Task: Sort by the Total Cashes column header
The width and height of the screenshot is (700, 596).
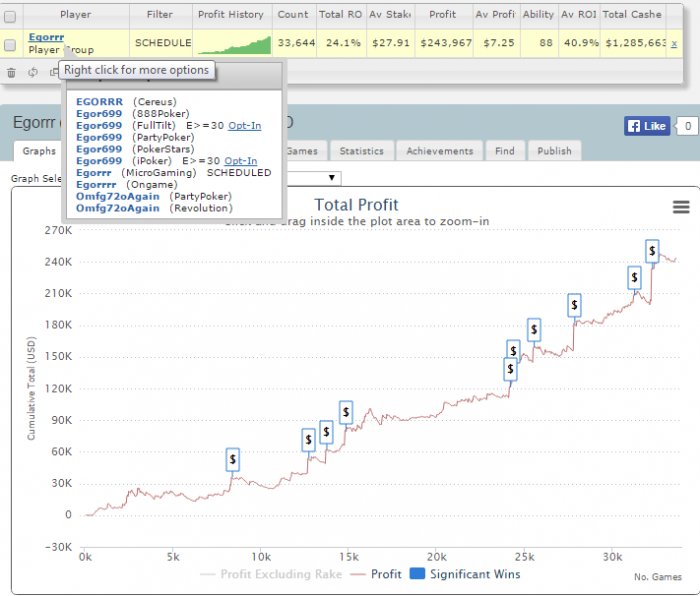Action: click(632, 14)
